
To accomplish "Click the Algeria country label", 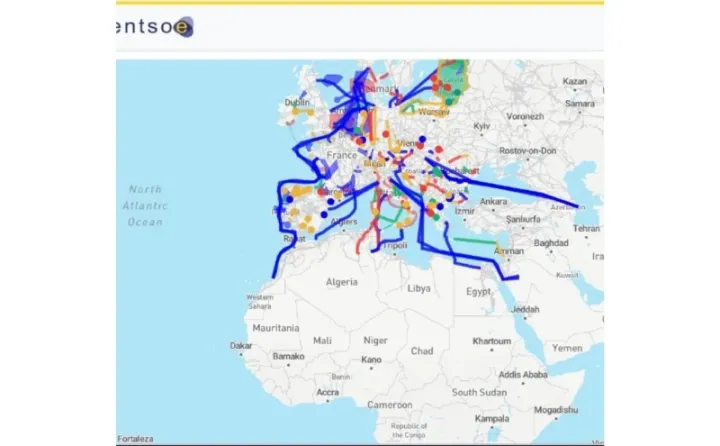I will (x=342, y=282).
